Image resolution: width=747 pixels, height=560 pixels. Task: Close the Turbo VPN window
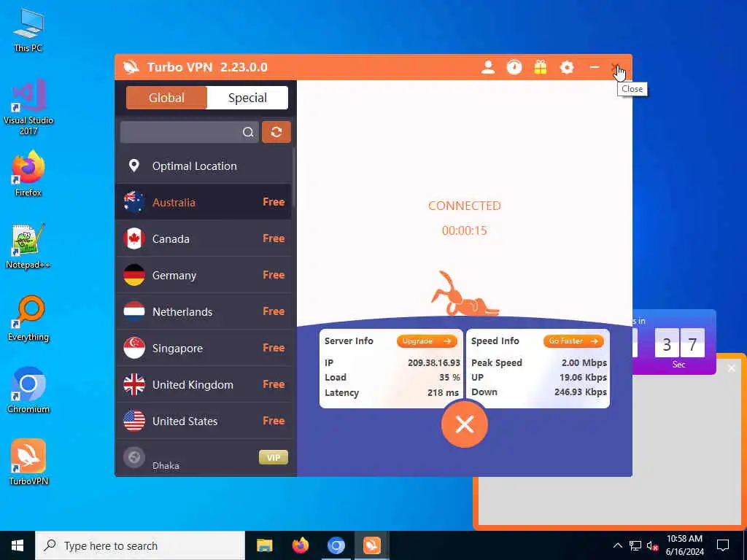click(616, 67)
